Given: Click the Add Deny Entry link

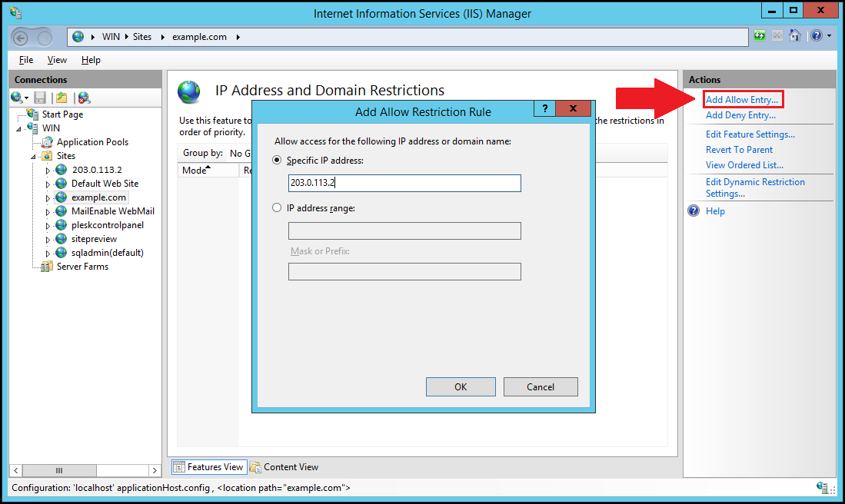Looking at the screenshot, I should [740, 115].
